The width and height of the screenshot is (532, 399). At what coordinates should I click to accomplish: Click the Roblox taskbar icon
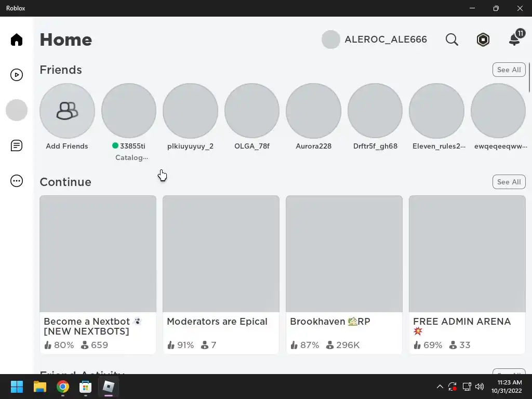point(108,387)
